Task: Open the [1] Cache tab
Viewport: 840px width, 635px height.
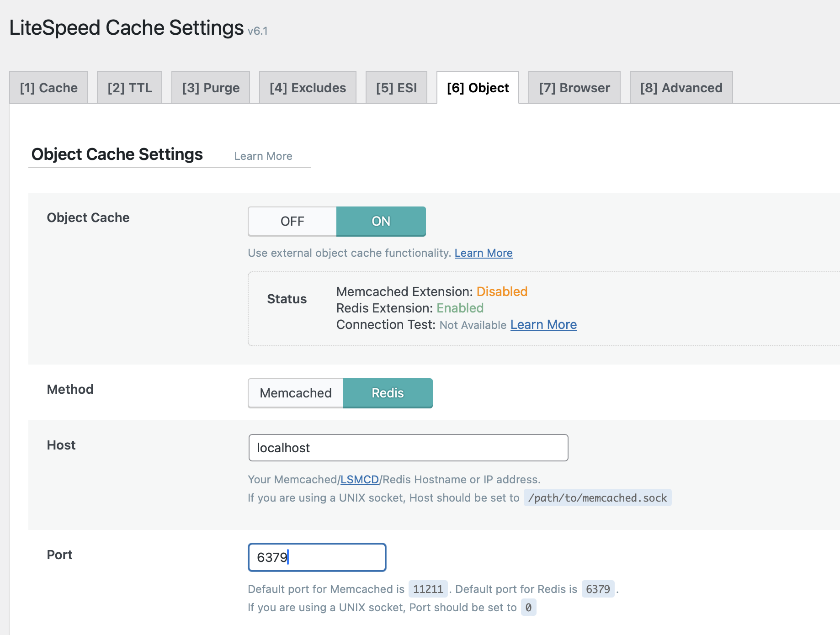Action: pos(48,88)
